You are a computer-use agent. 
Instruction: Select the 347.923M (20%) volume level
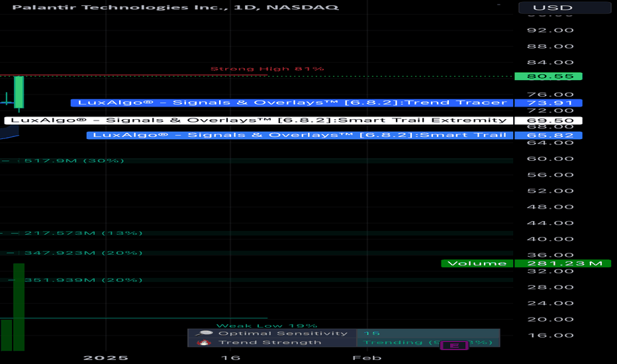coord(83,253)
